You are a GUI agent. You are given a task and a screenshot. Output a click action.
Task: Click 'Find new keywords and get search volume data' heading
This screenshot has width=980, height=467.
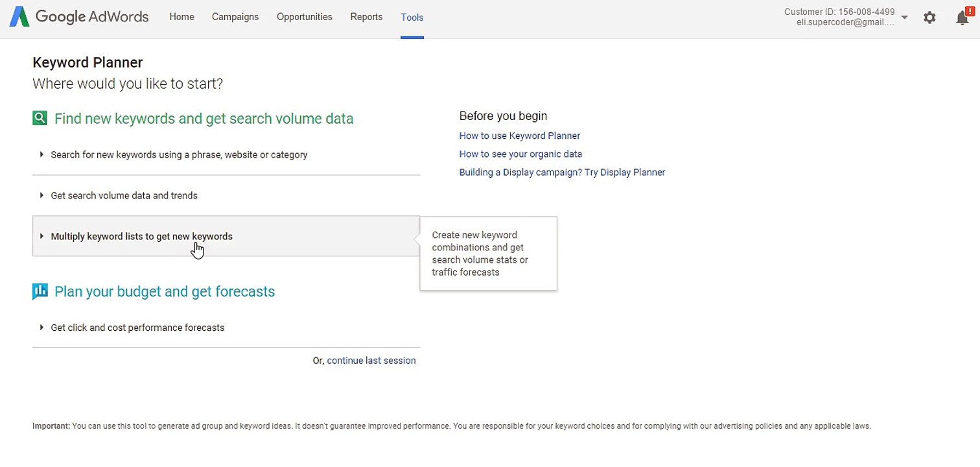click(204, 119)
